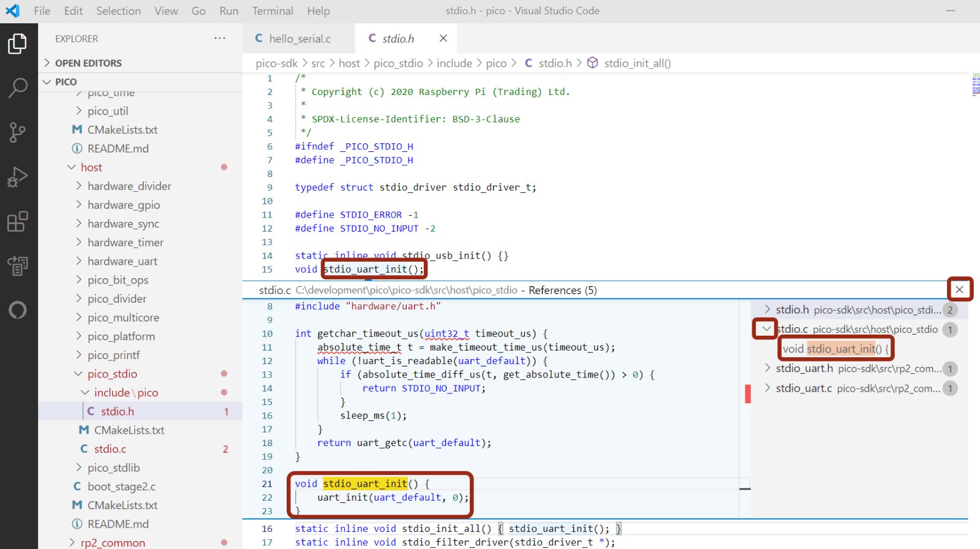980x549 pixels.
Task: Open the Search view icon
Action: point(17,88)
